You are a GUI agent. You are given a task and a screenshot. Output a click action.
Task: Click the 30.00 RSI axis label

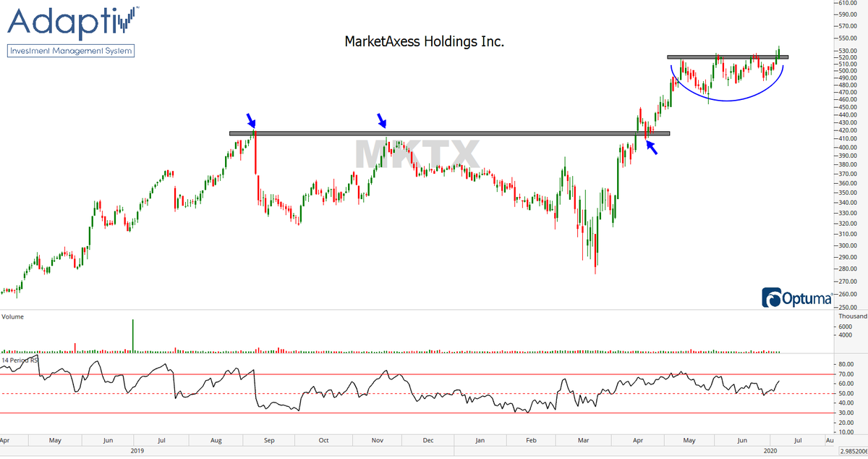pos(845,413)
